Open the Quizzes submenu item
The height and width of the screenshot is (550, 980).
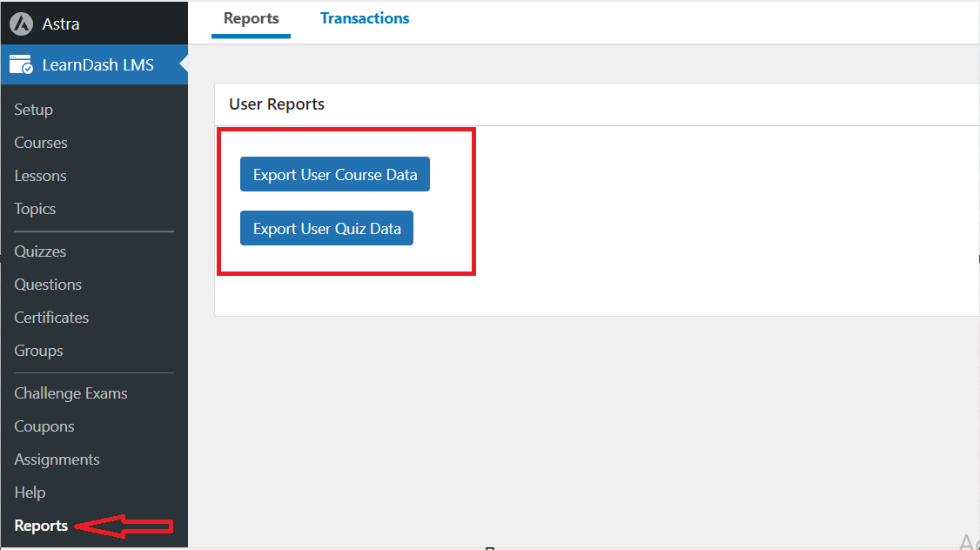click(40, 252)
